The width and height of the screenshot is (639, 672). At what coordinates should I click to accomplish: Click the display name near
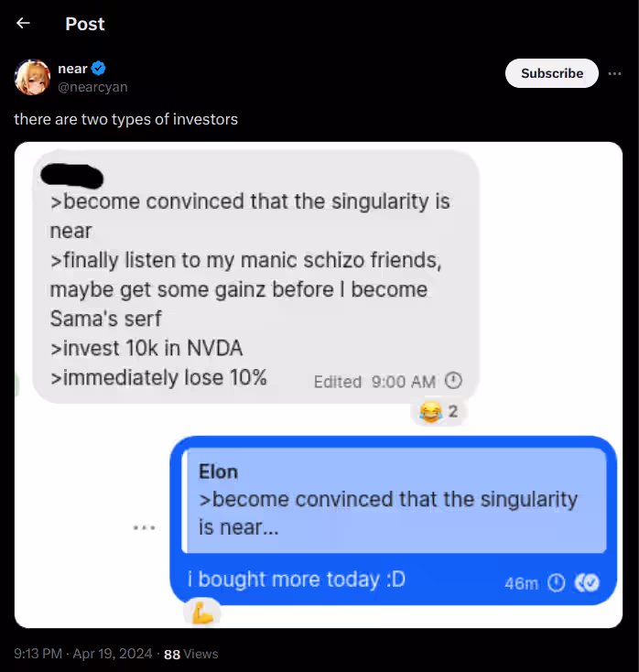pos(72,69)
